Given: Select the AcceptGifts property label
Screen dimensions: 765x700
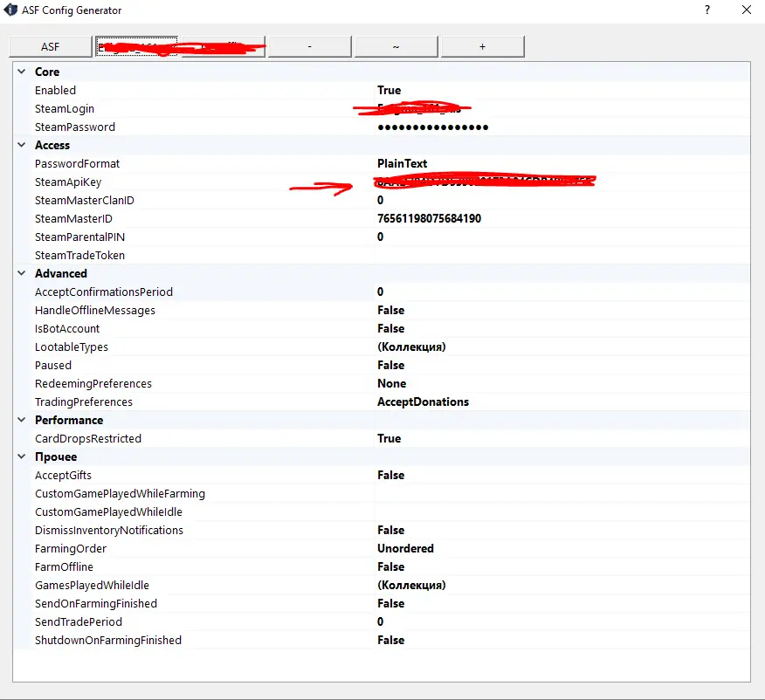Looking at the screenshot, I should pos(63,475).
